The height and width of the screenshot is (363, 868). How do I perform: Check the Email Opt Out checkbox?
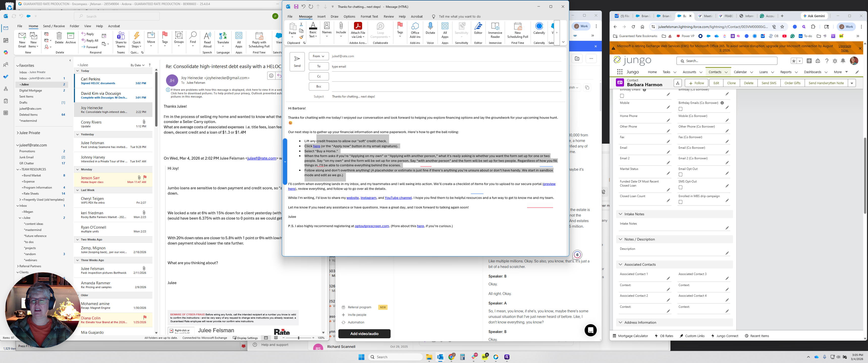coord(680,174)
